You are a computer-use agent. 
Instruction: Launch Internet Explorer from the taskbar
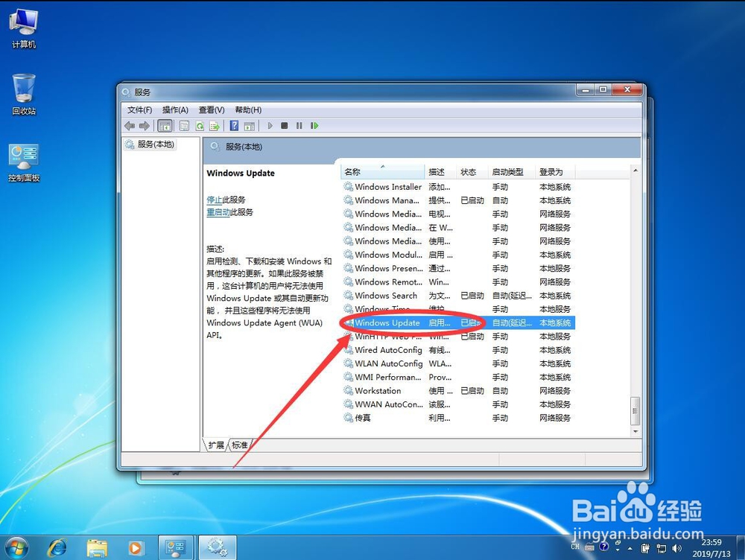57,547
